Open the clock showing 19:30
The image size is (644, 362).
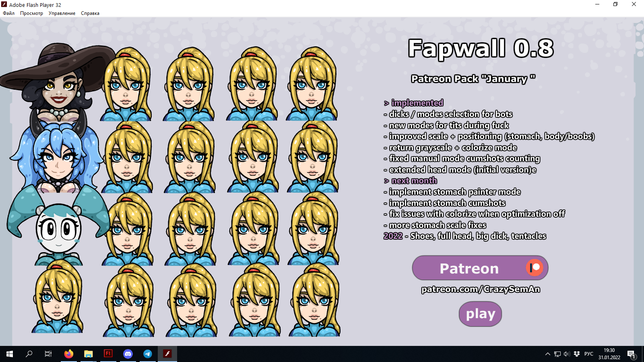(x=609, y=354)
